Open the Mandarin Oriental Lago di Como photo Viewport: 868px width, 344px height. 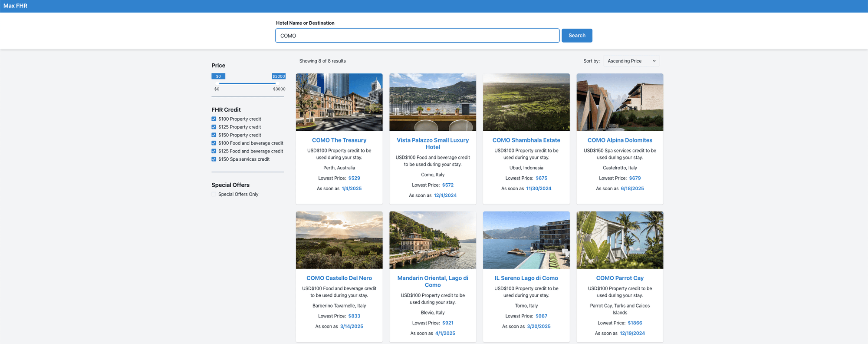pos(433,240)
